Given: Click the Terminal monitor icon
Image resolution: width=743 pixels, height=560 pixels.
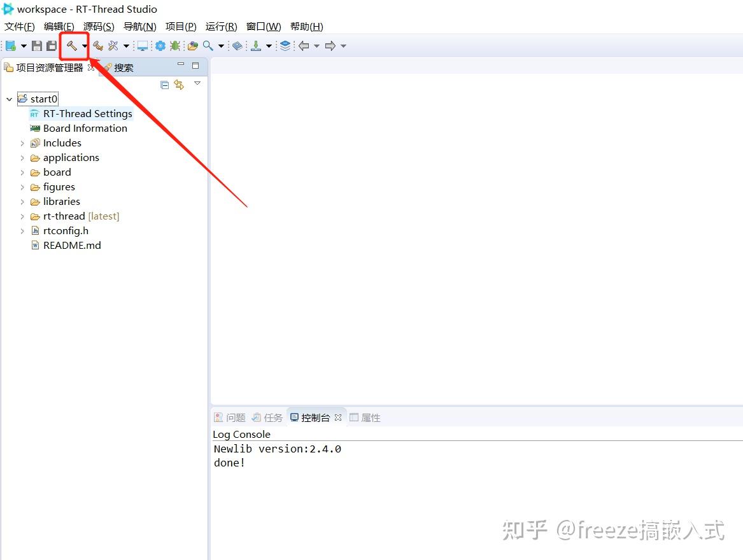Looking at the screenshot, I should [x=141, y=45].
